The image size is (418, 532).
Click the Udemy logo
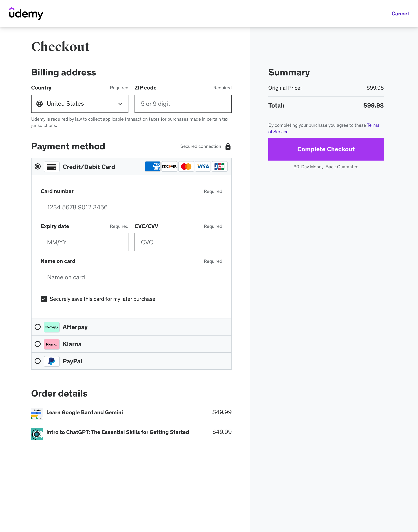[x=26, y=14]
